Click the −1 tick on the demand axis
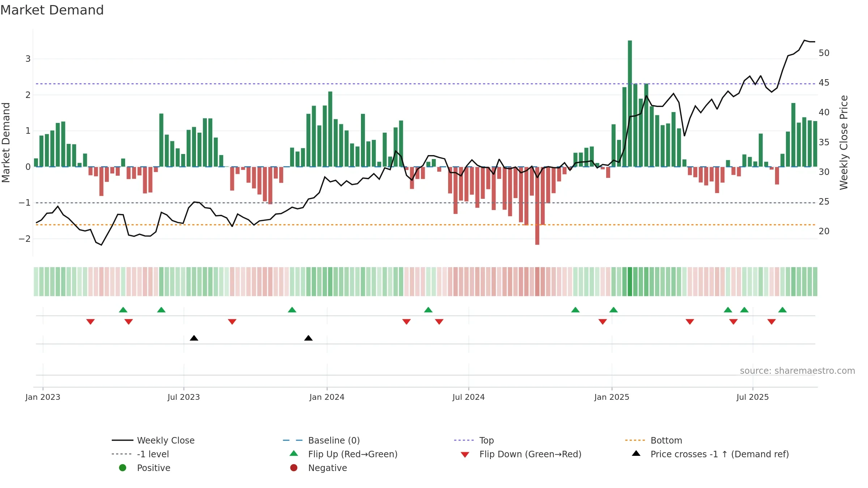 coord(25,203)
